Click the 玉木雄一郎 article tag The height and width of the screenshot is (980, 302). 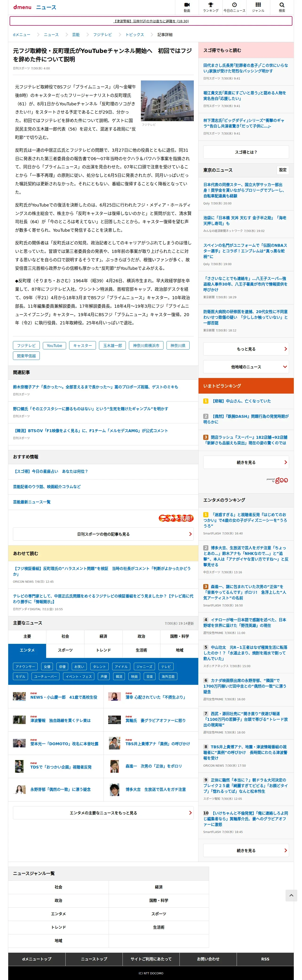(x=113, y=345)
